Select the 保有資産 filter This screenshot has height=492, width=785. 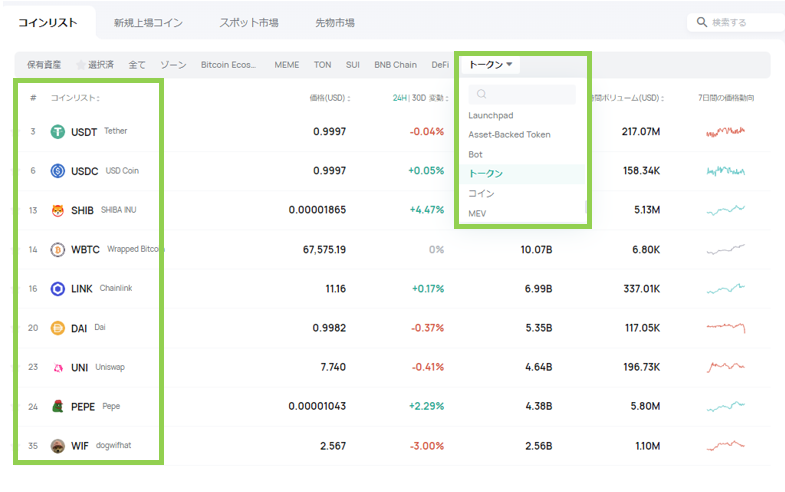pyautogui.click(x=44, y=65)
